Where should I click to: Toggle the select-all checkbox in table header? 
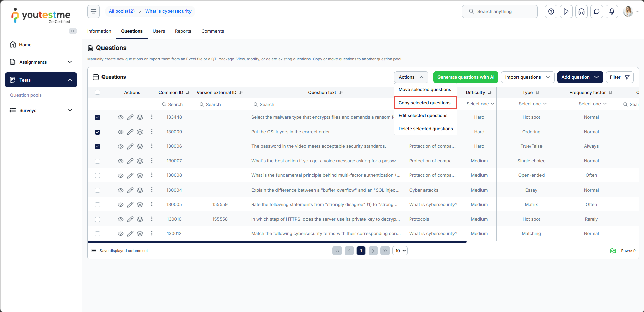98,92
